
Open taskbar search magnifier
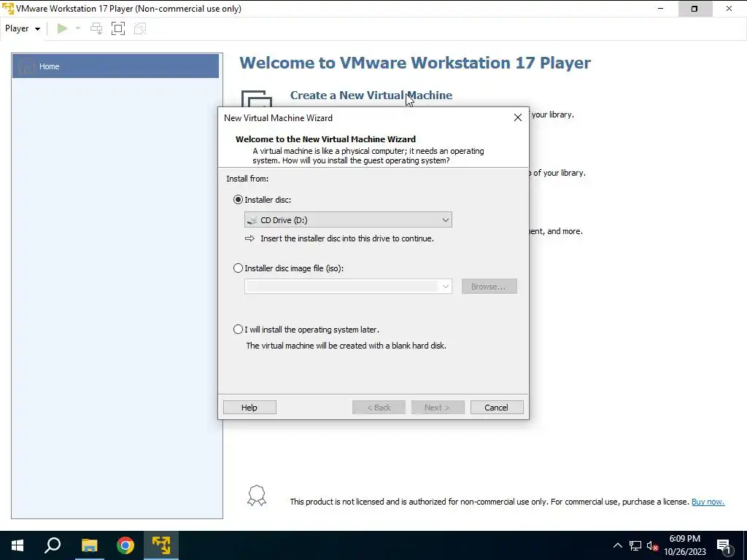(x=53, y=545)
